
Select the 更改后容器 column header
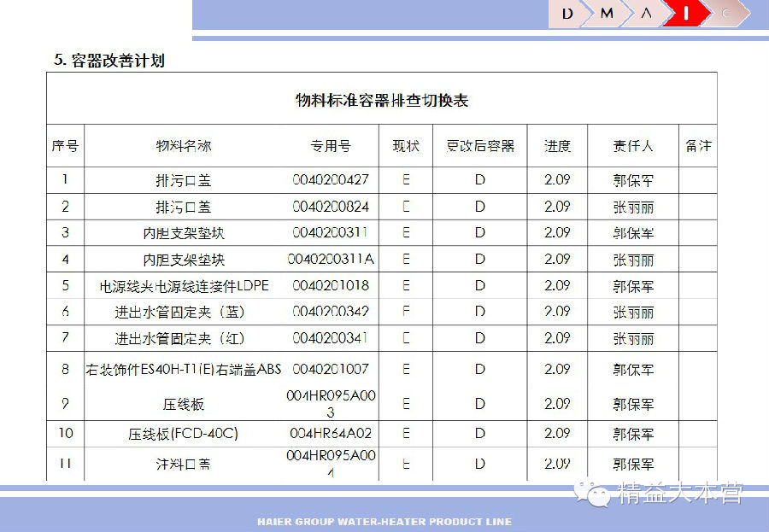479,146
